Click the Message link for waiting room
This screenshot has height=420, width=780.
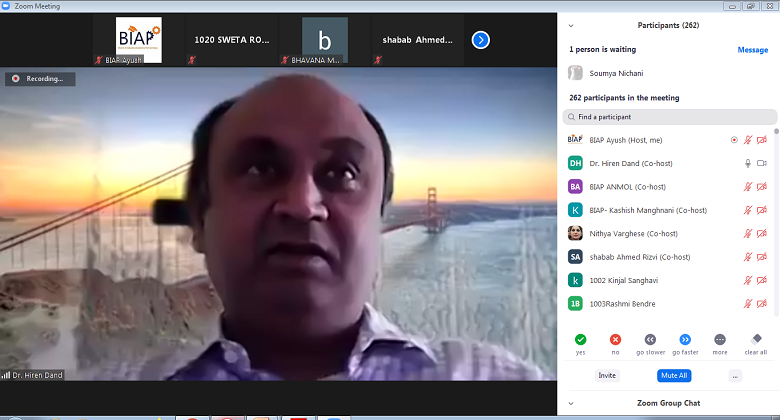click(752, 49)
